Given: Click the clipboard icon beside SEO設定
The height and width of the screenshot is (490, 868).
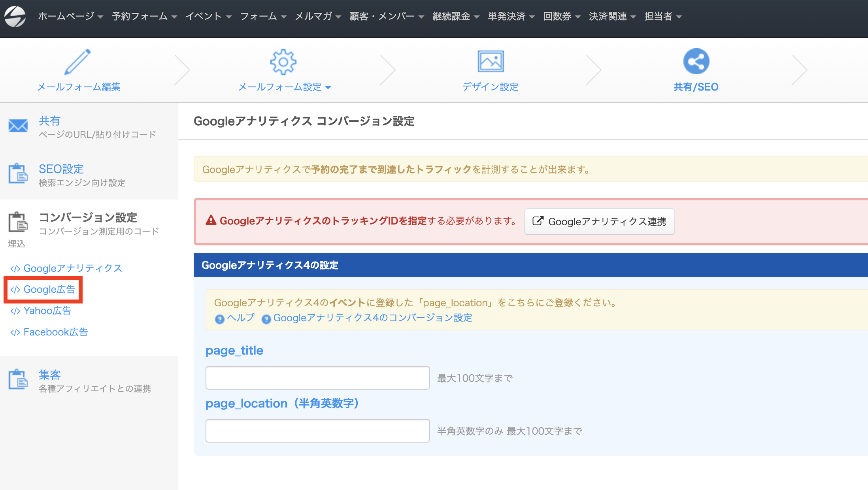Looking at the screenshot, I should [x=18, y=173].
